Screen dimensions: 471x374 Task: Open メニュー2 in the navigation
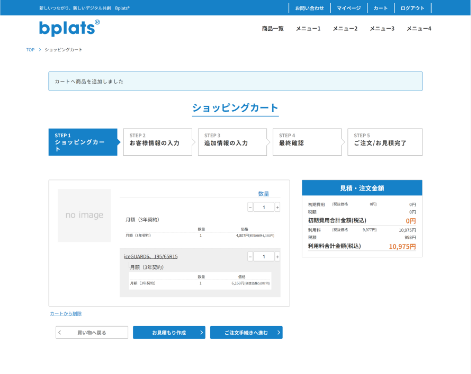[345, 29]
